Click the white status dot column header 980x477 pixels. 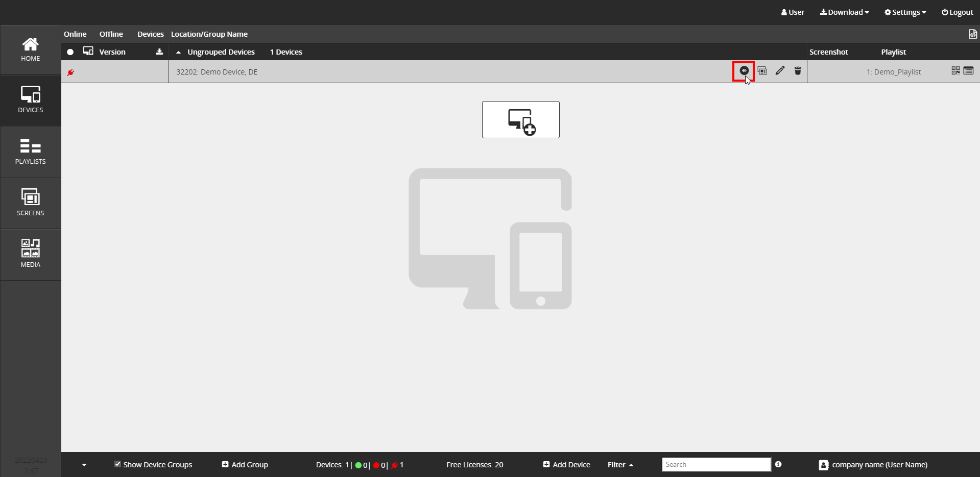pyautogui.click(x=70, y=52)
